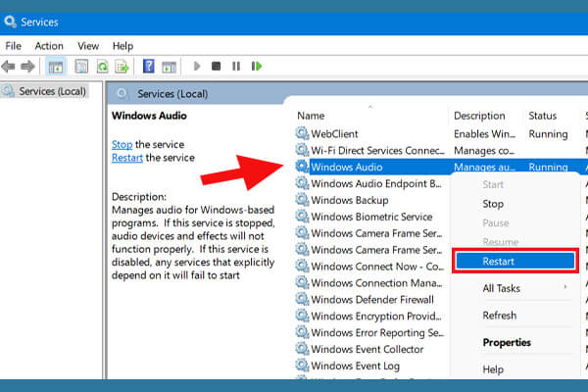
Task: Click the gear icon beside Windows Event Collector
Action: click(x=302, y=349)
